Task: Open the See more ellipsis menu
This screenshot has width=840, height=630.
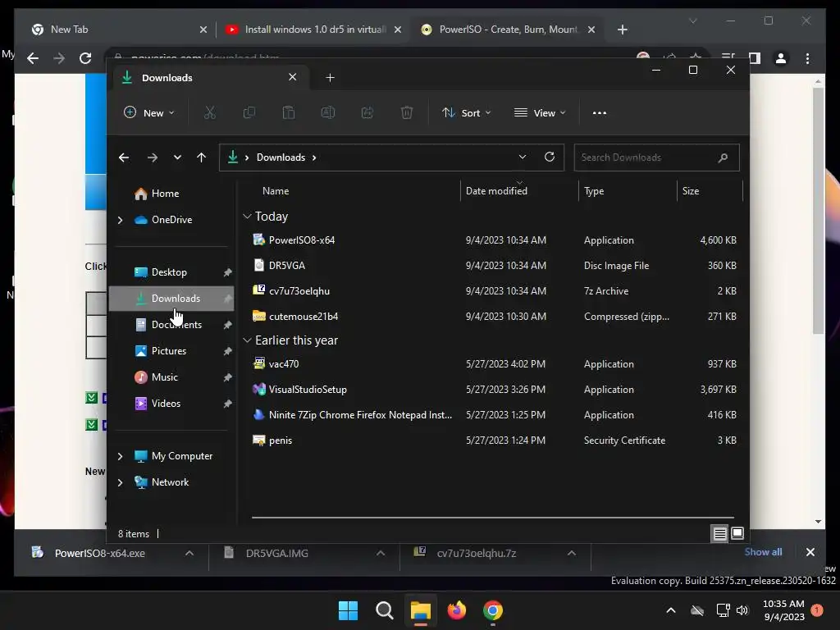Action: click(x=600, y=113)
